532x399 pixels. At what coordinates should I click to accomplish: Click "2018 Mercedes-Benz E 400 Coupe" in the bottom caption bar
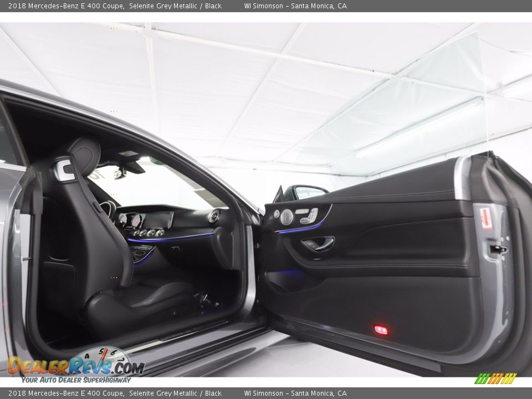(66, 393)
